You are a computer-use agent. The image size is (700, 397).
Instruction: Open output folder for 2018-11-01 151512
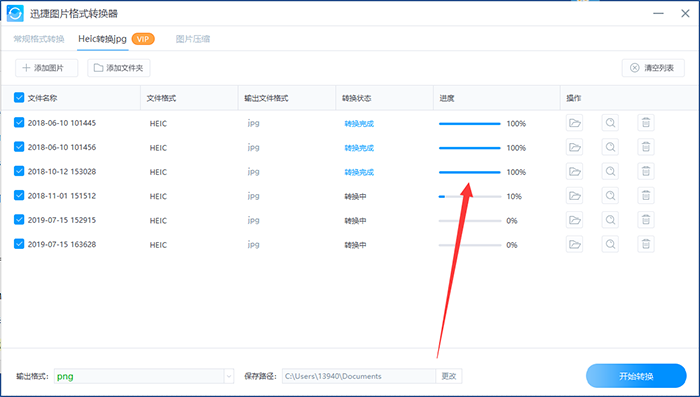coord(575,196)
